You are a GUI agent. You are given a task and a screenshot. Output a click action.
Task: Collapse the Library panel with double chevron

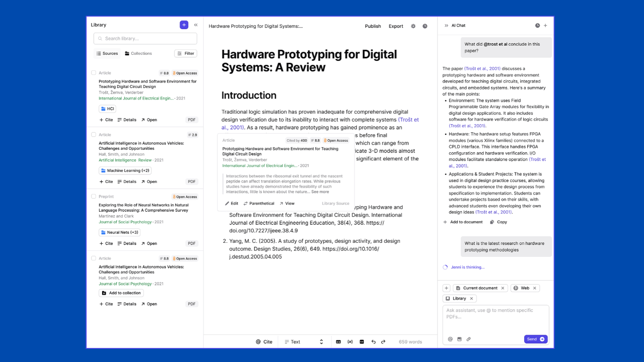pyautogui.click(x=196, y=25)
